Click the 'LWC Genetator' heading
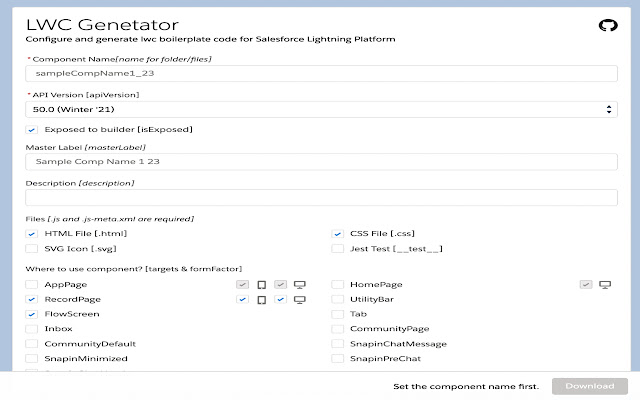This screenshot has height=400, width=640. tap(102, 25)
